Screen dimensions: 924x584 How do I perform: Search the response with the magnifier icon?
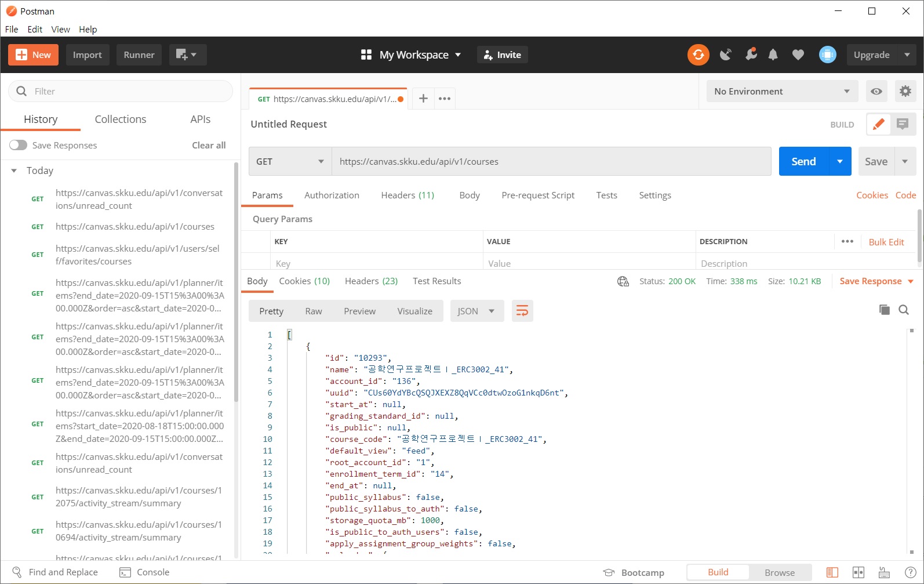tap(904, 310)
